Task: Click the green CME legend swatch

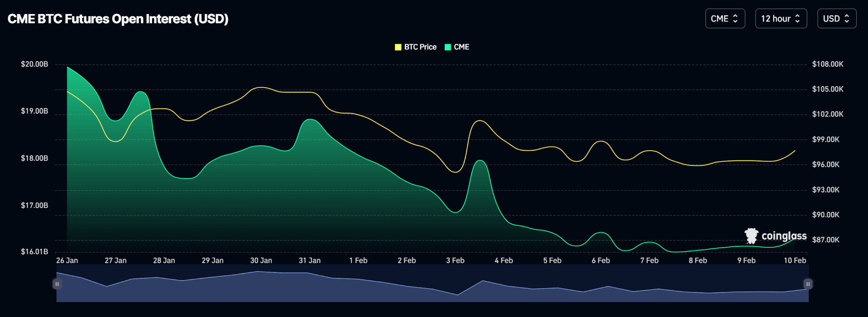Action: [448, 47]
